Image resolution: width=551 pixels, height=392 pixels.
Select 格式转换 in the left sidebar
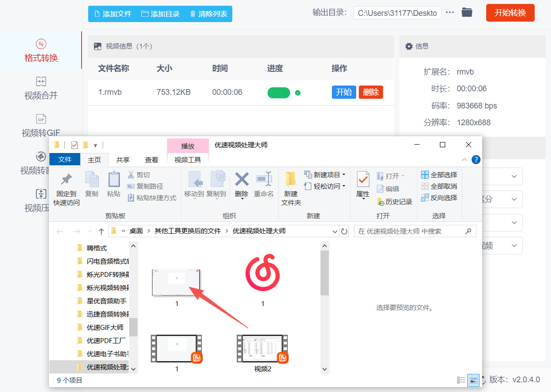[x=41, y=50]
